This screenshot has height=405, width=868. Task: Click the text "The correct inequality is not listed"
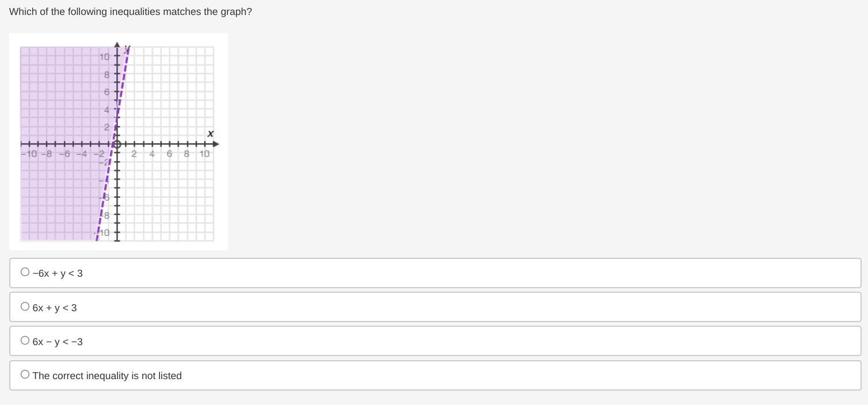(107, 376)
